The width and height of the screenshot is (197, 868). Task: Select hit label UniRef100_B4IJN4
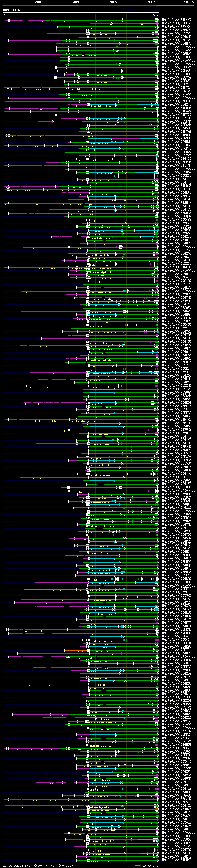(x=177, y=165)
